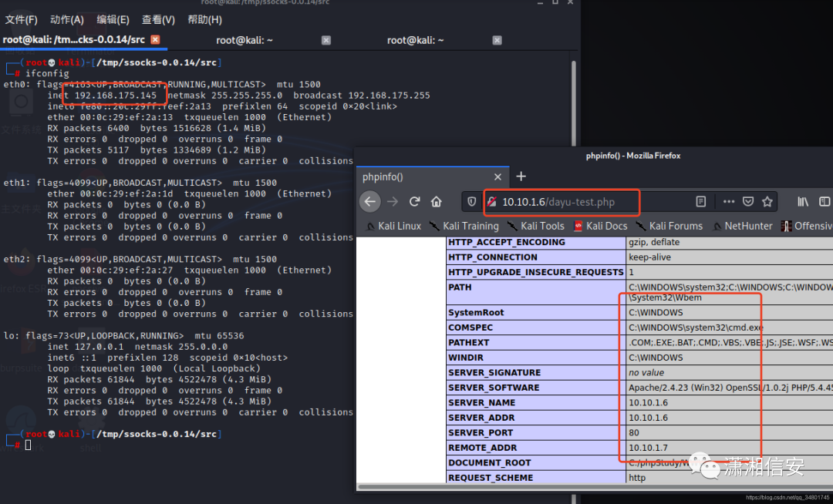The width and height of the screenshot is (833, 504).
Task: Open the Firefox home page
Action: click(436, 202)
